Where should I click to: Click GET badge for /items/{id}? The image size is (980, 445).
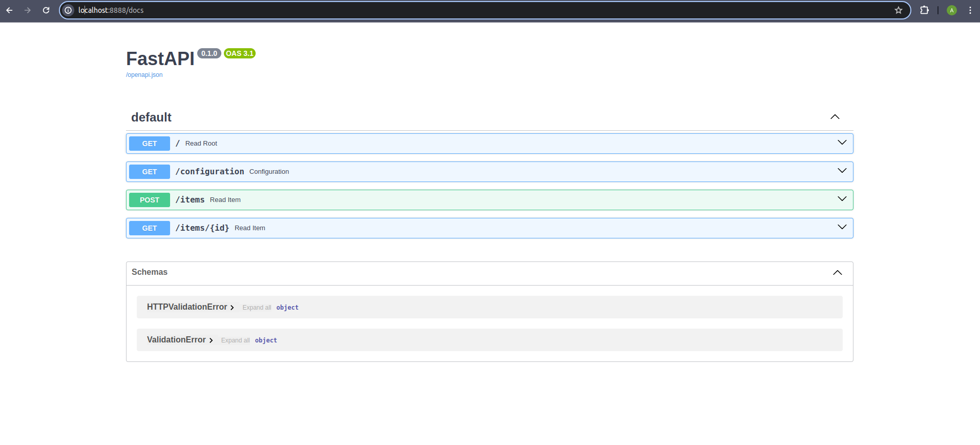[150, 228]
